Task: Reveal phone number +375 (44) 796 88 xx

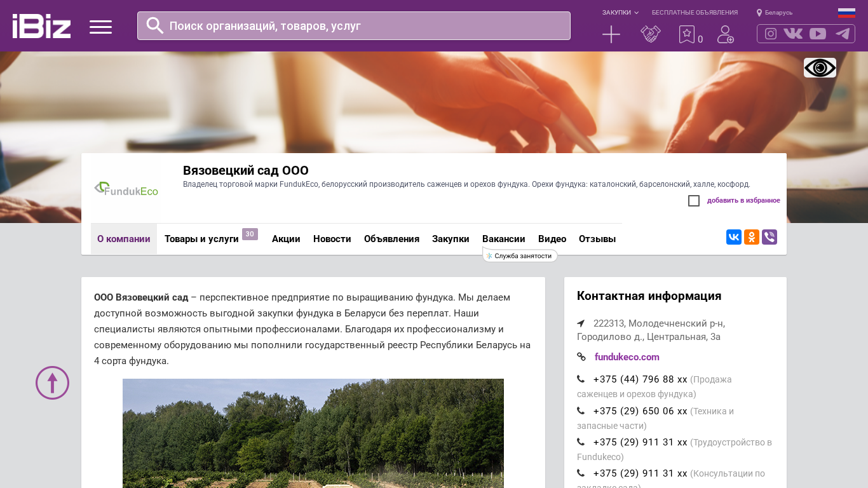Action: pyautogui.click(x=641, y=379)
